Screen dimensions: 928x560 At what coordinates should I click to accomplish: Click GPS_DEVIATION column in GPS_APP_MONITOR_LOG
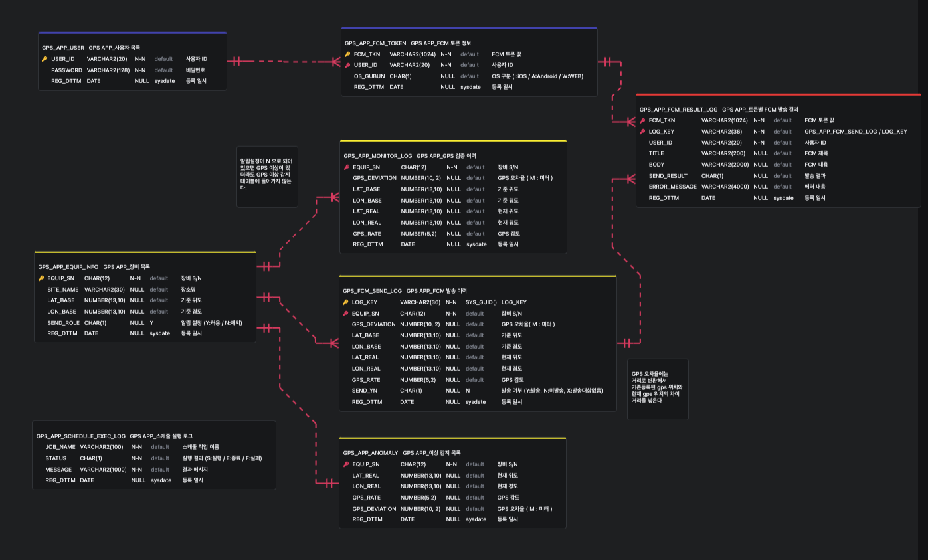point(375,178)
